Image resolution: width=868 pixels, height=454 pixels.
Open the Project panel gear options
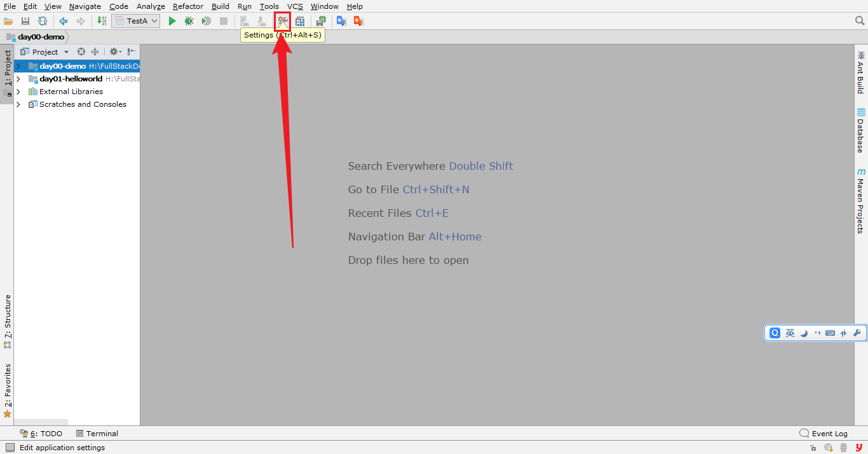coord(114,52)
